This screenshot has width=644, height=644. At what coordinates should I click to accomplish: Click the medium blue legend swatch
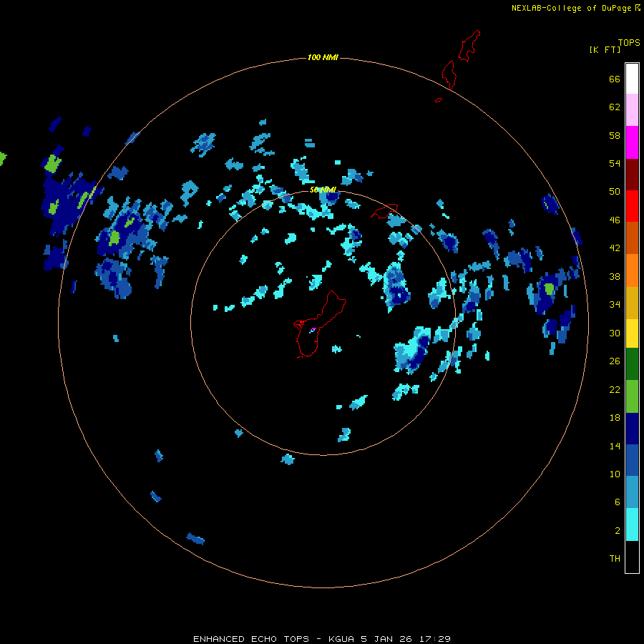632,460
